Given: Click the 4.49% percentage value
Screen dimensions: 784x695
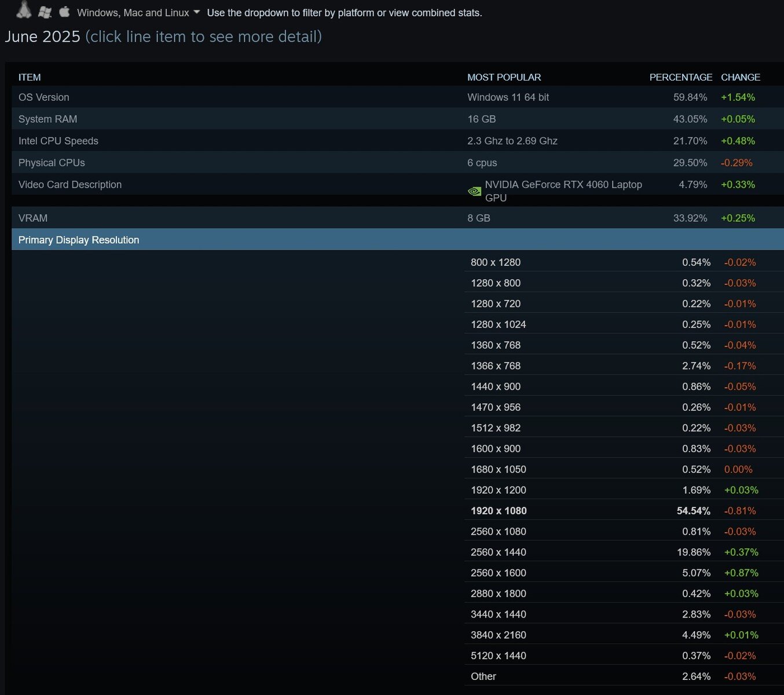Looking at the screenshot, I should click(697, 635).
